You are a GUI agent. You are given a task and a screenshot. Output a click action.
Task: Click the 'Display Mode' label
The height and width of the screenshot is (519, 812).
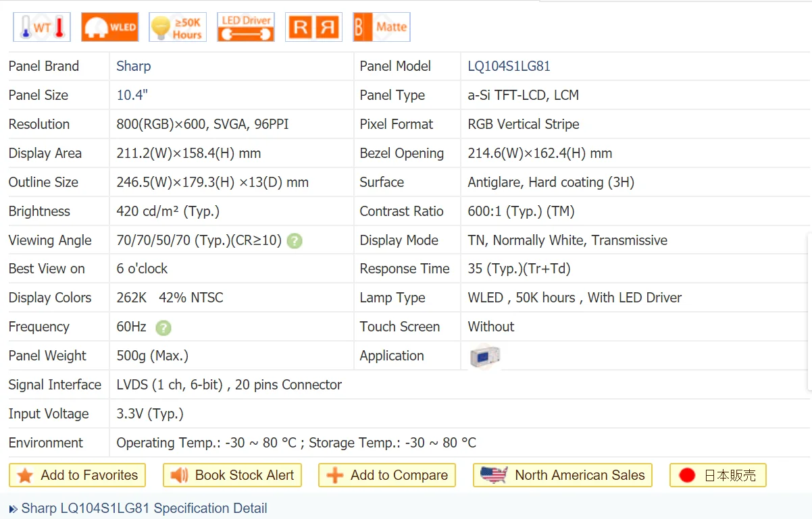(399, 240)
